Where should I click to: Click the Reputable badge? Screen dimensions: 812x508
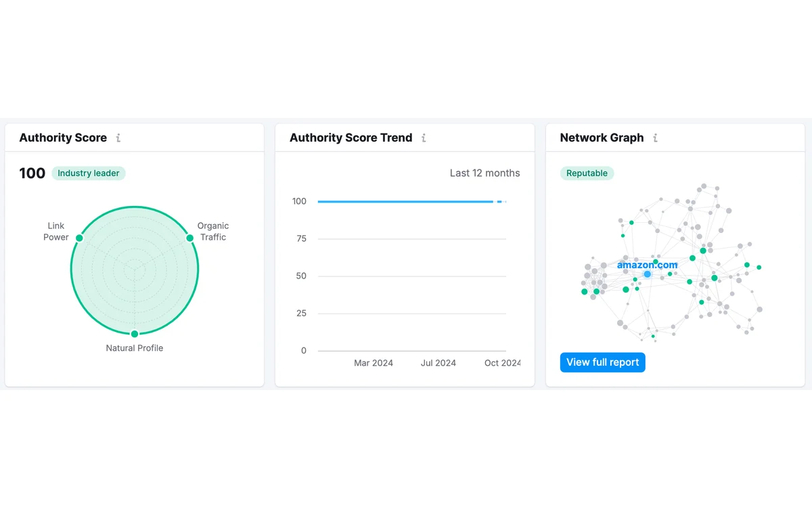(x=587, y=173)
